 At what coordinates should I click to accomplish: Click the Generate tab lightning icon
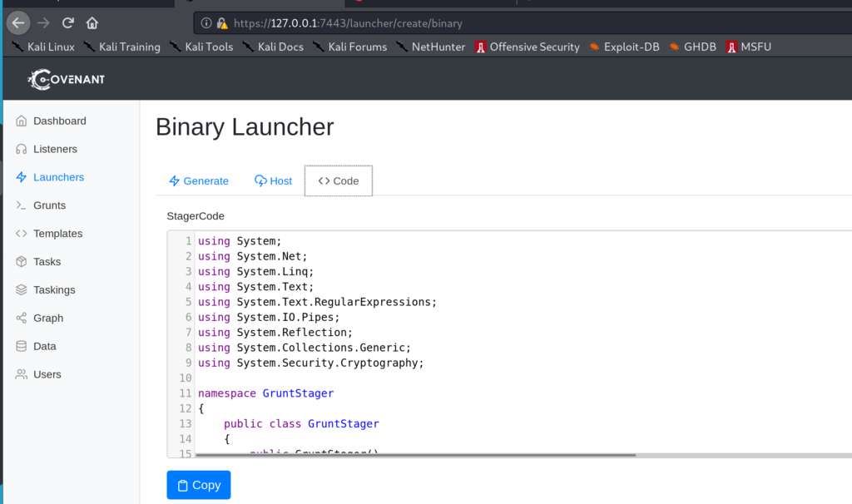coord(175,180)
